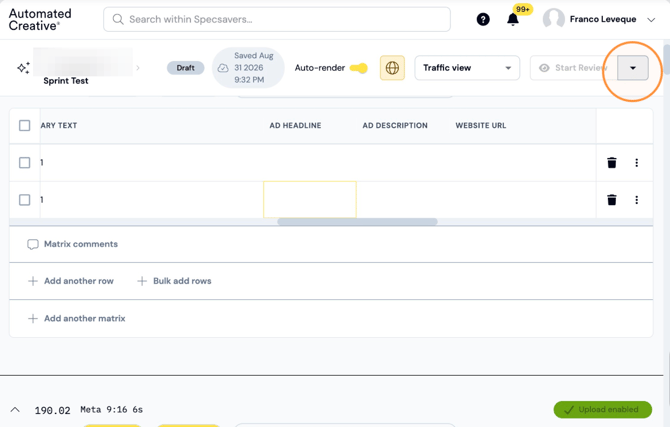Image resolution: width=670 pixels, height=427 pixels.
Task: Click Add another row
Action: tap(79, 281)
